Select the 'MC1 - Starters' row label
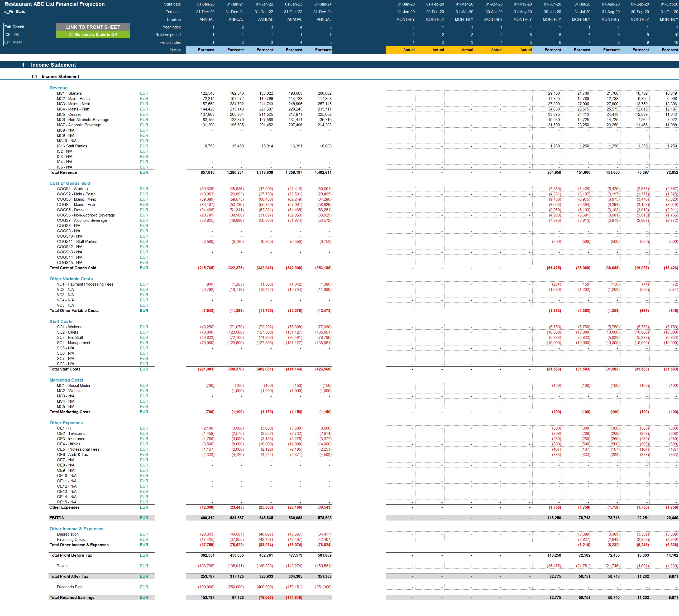This screenshot has height=616, width=679. pyautogui.click(x=69, y=93)
